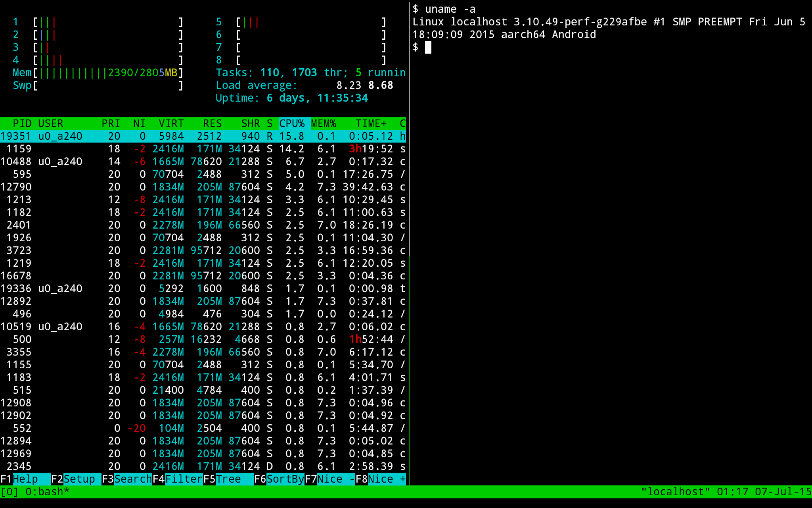Select process row PID 595
Image resolution: width=812 pixels, height=508 pixels.
point(203,174)
